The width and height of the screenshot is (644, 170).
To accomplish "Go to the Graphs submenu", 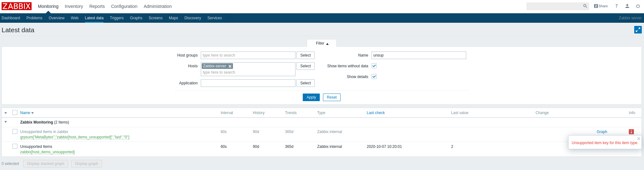I will 136,18.
